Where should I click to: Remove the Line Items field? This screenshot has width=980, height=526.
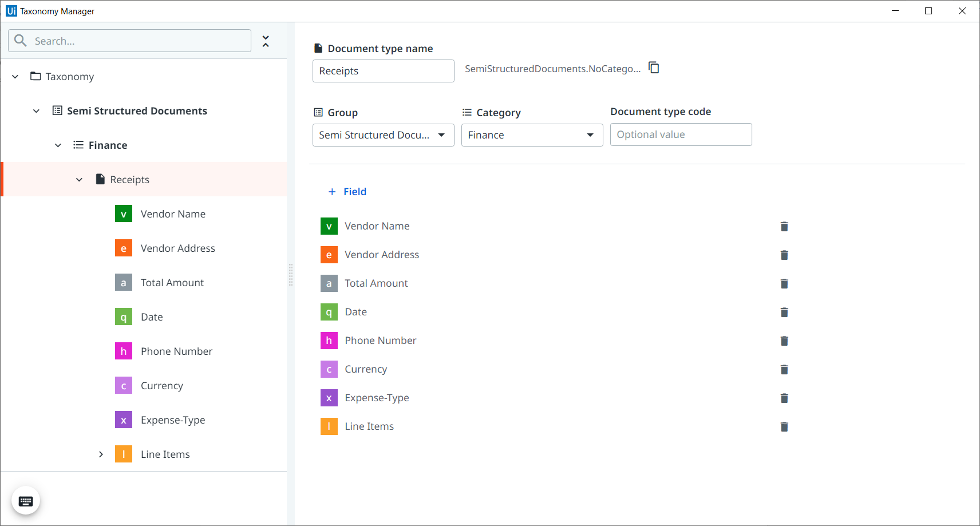click(x=784, y=427)
